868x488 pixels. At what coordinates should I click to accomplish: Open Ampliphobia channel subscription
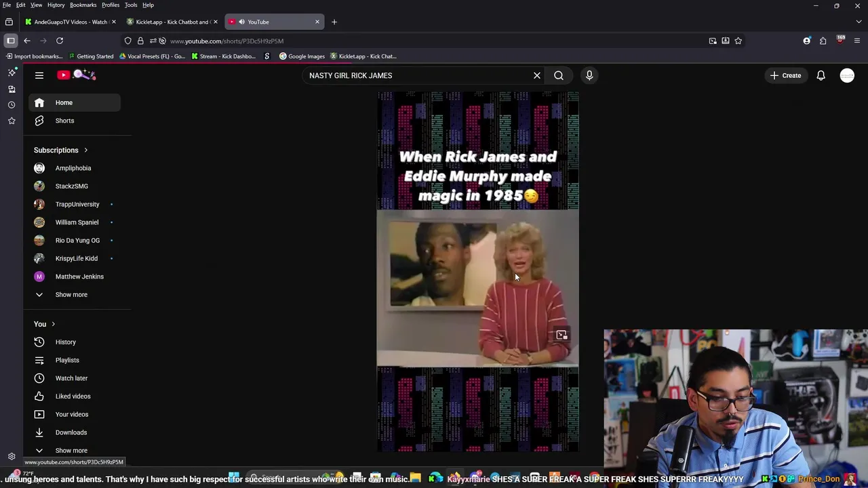[75, 168]
